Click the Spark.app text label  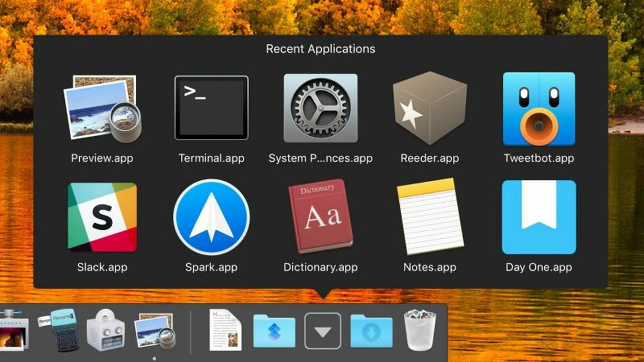coord(211,267)
